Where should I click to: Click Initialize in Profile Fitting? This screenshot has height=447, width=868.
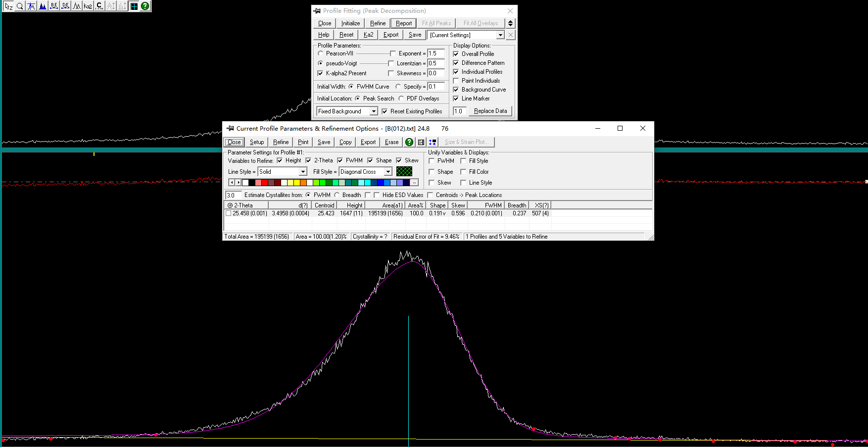(x=350, y=23)
